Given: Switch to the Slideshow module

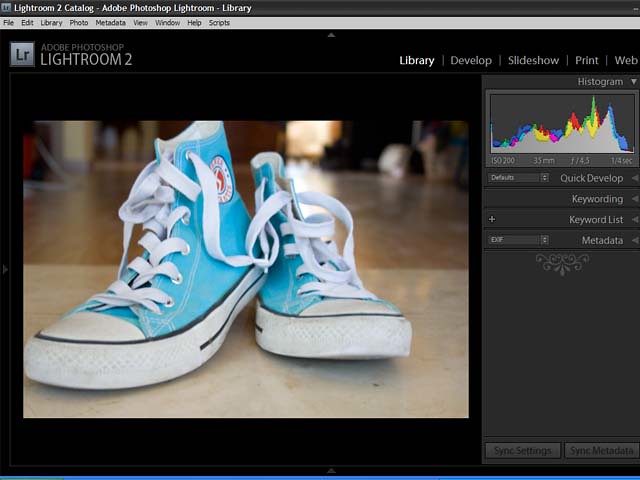Looking at the screenshot, I should pos(533,60).
